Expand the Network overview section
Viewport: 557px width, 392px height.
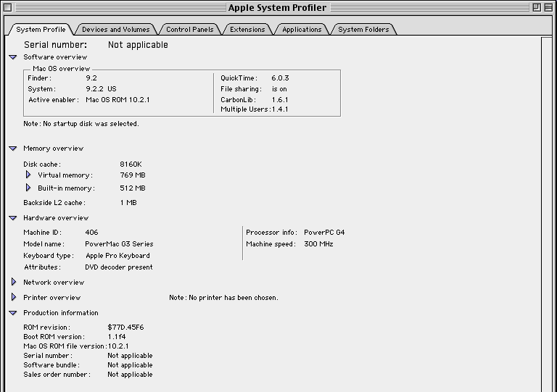[14, 282]
